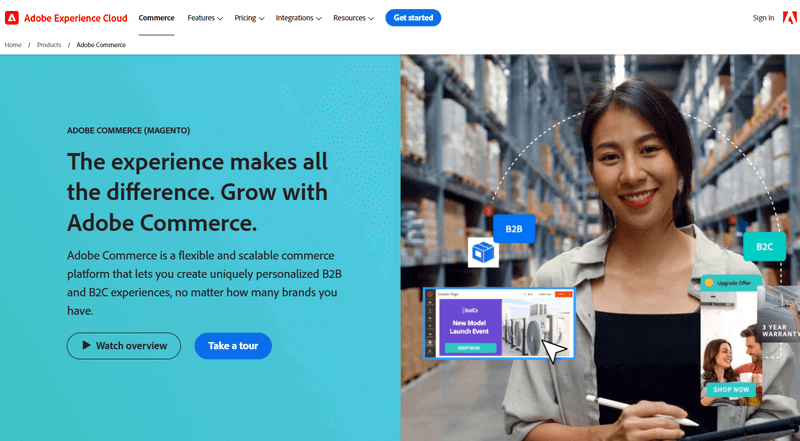Open the New Model Launch Event page preview

[x=499, y=324]
